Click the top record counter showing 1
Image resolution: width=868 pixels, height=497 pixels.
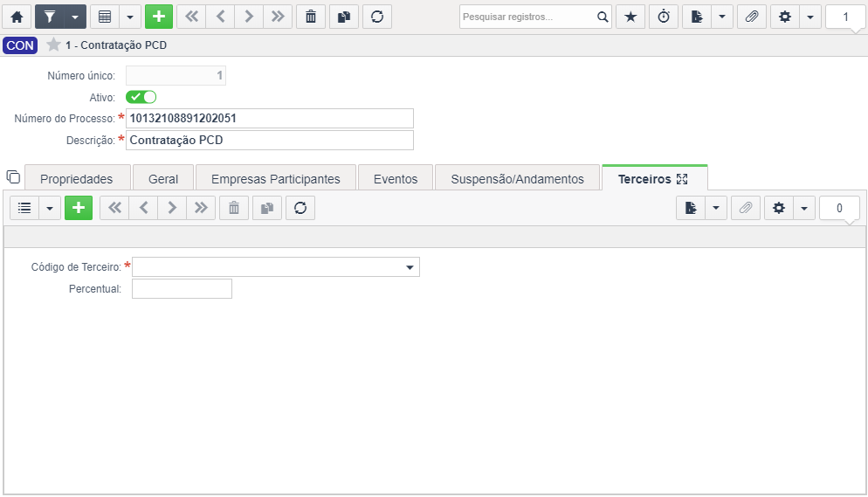pos(845,17)
